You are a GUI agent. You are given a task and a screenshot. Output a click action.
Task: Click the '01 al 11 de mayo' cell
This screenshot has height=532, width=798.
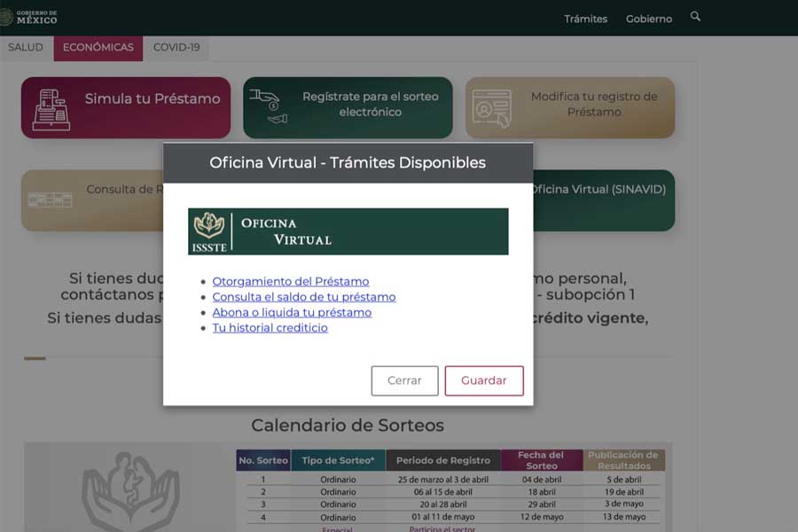pos(443,517)
